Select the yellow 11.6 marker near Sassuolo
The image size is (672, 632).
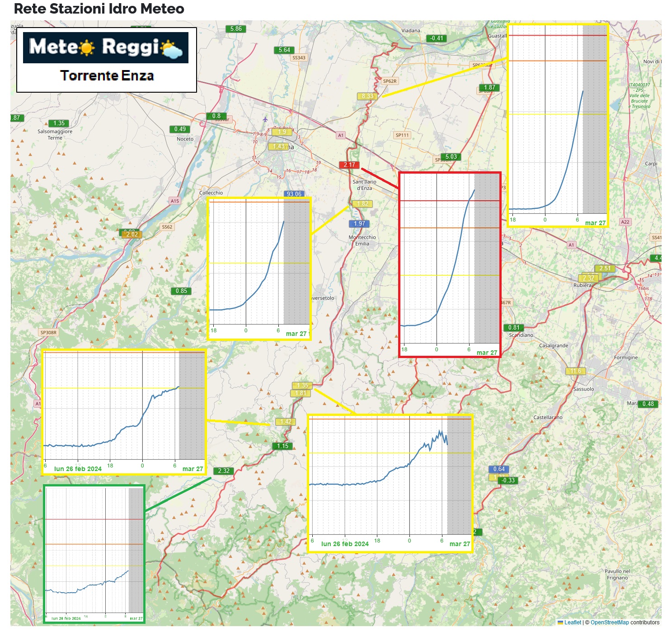pos(575,371)
